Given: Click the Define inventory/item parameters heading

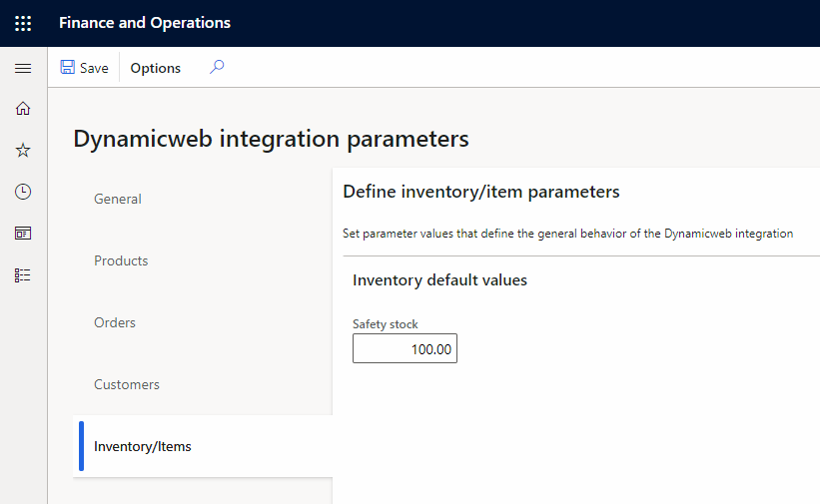Looking at the screenshot, I should [480, 192].
